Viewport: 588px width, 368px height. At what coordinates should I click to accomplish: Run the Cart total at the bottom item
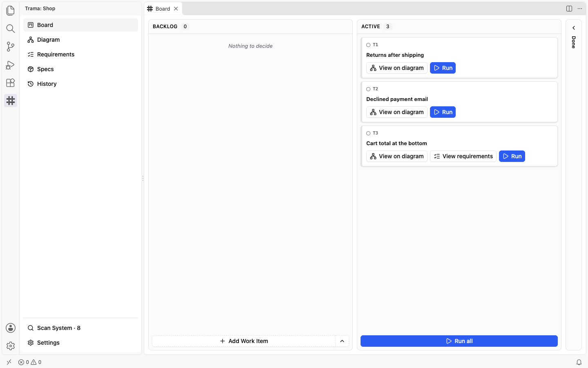point(512,156)
